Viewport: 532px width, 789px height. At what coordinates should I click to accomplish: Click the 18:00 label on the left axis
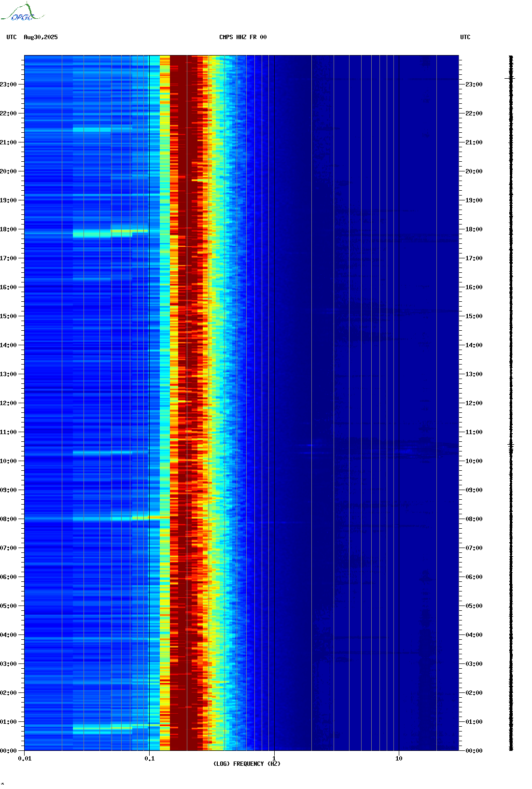(x=8, y=229)
